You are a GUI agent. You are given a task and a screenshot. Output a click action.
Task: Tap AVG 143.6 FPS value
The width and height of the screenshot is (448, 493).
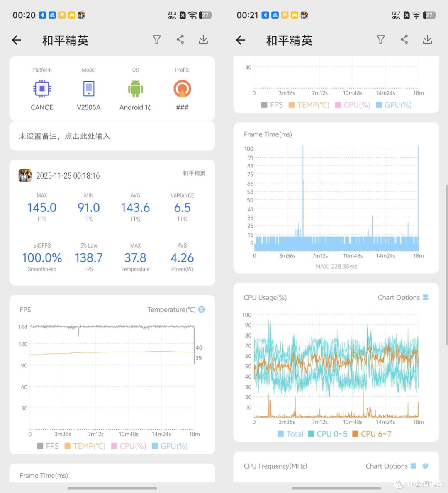click(x=136, y=207)
